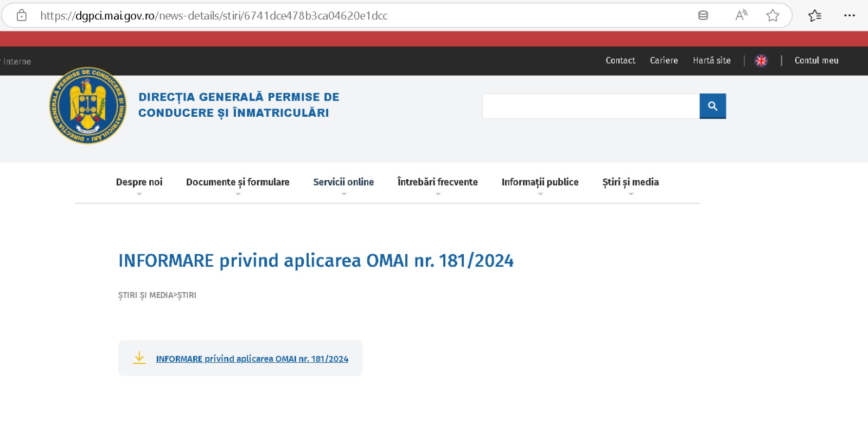
Task: Open Întrebări frecvente menu item
Action: click(437, 182)
